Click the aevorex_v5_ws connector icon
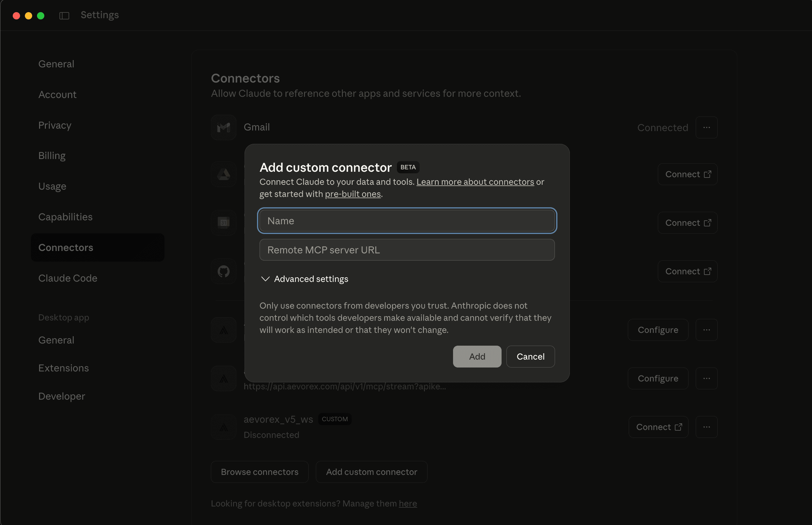Screen dimensions: 812x525 click(x=223, y=426)
